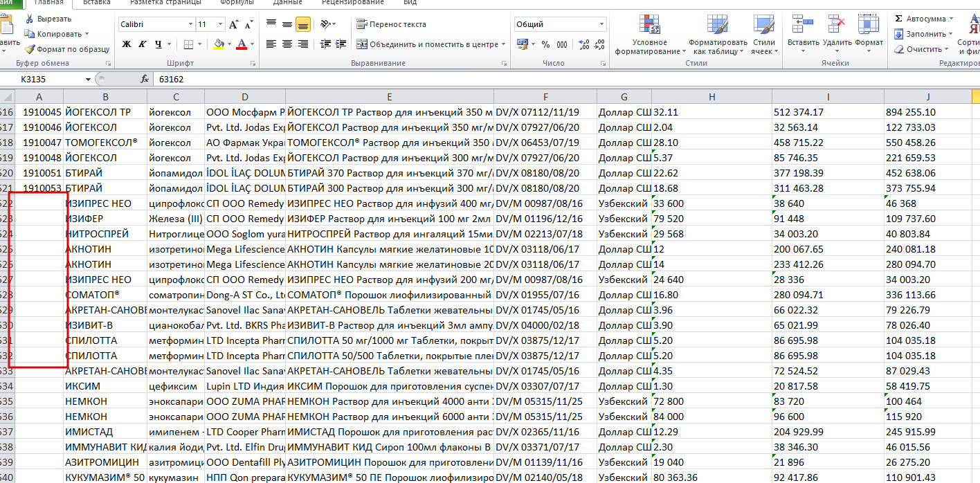Click the decrease indent icon
This screenshot has height=483, width=980.
click(325, 44)
